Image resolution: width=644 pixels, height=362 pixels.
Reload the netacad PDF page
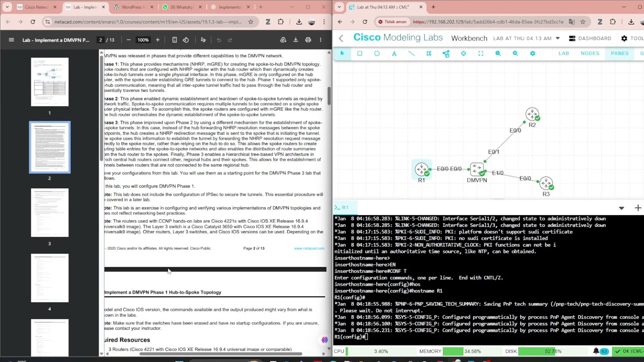tap(33, 22)
